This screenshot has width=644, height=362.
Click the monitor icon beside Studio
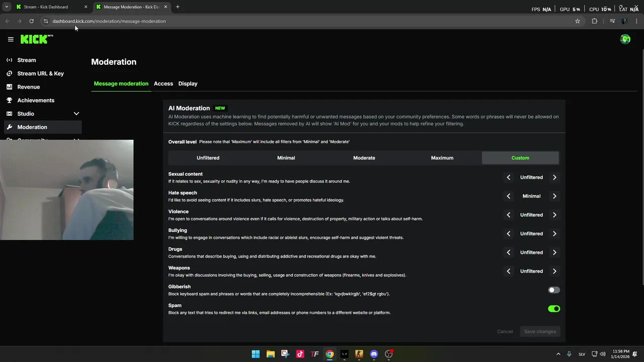(9, 114)
